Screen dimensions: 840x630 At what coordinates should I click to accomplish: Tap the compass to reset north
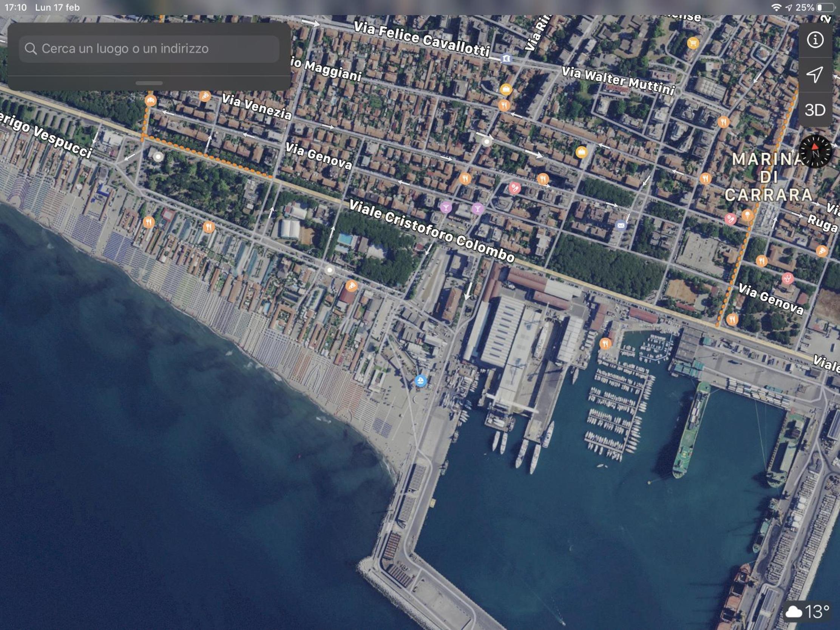(x=815, y=151)
